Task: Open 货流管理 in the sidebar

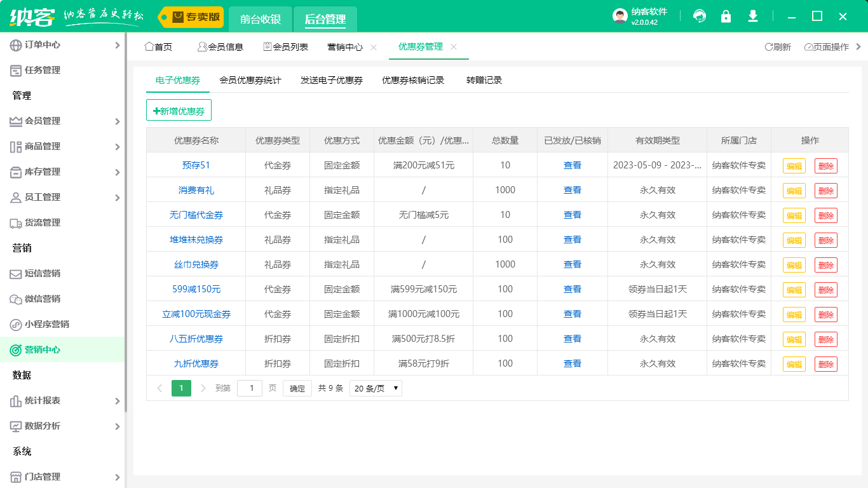Action: pyautogui.click(x=42, y=222)
